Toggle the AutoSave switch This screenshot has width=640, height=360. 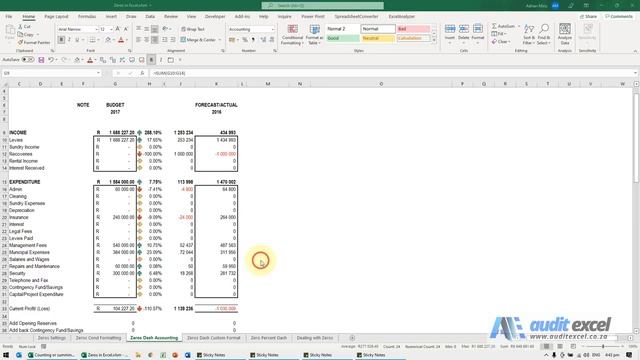click(x=28, y=60)
